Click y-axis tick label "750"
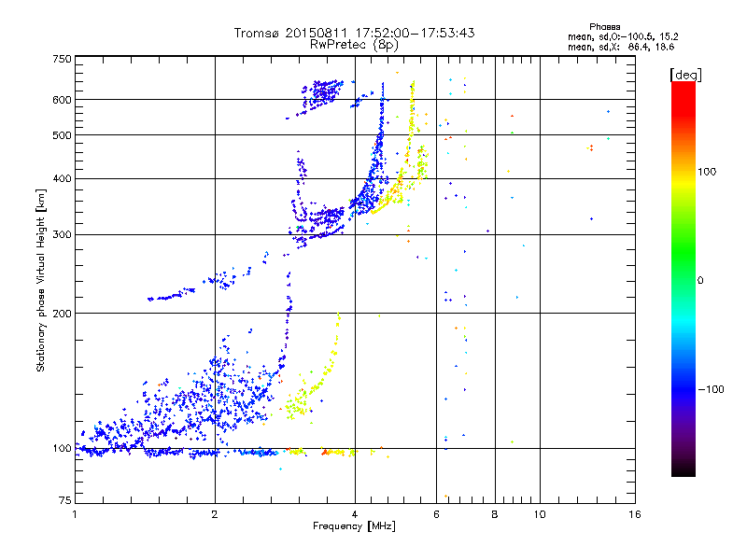Image resolution: width=747 pixels, height=560 pixels. [x=62, y=59]
